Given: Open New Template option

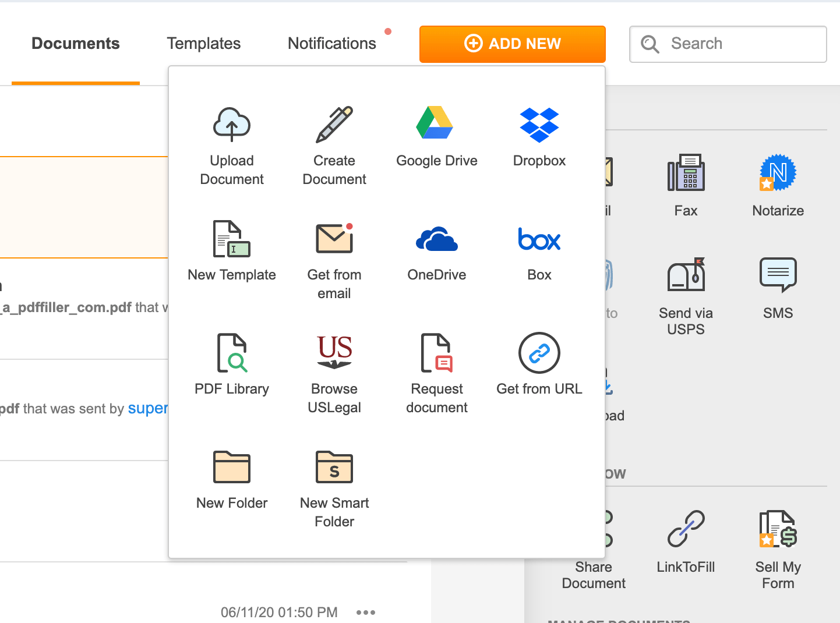Looking at the screenshot, I should tap(232, 251).
